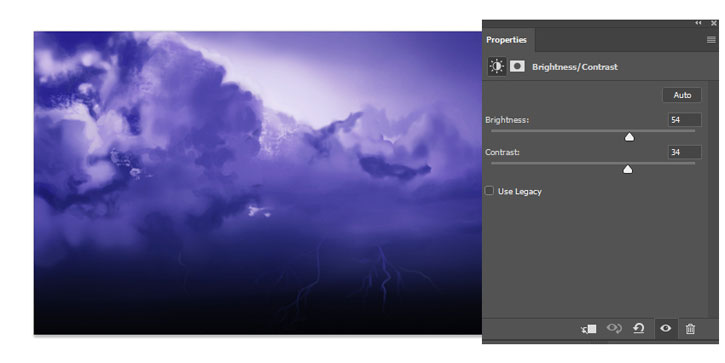The image size is (725, 363).
Task: Select the layer mask icon
Action: 517,67
